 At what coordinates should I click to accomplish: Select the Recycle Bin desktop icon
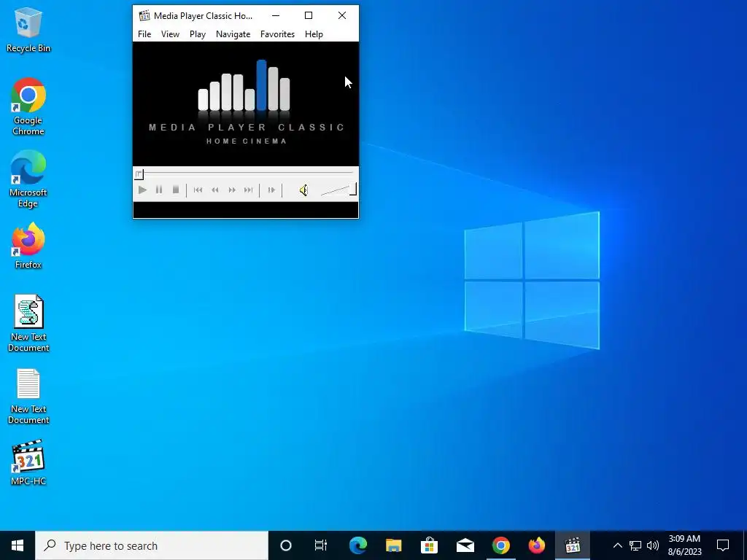coord(28,30)
